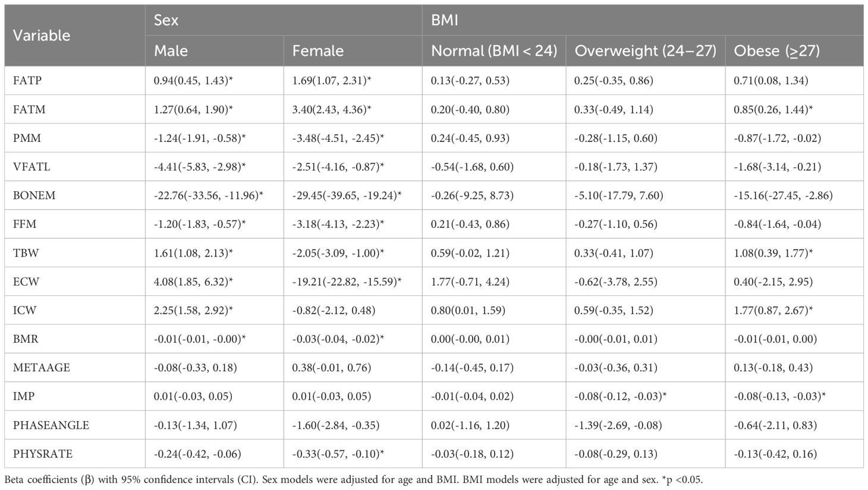Viewport: 868px width, 490px height.
Task: Click the Variable column header
Action: click(x=42, y=36)
